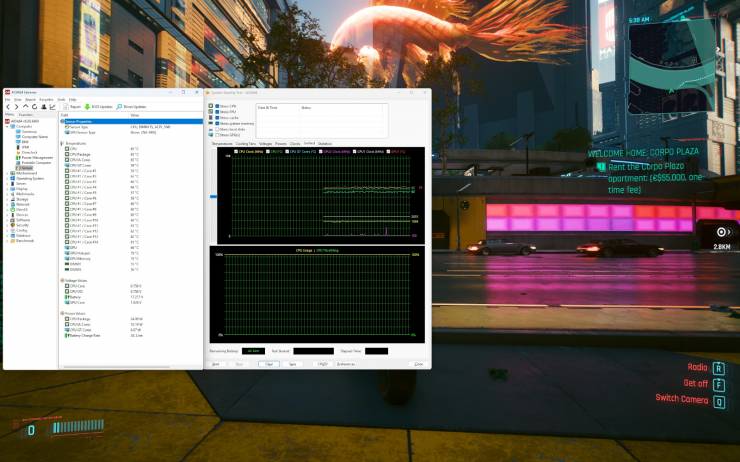Image resolution: width=740 pixels, height=462 pixels.
Task: Open the user/favorites icon in AIDA64 toolbar
Action: point(43,107)
